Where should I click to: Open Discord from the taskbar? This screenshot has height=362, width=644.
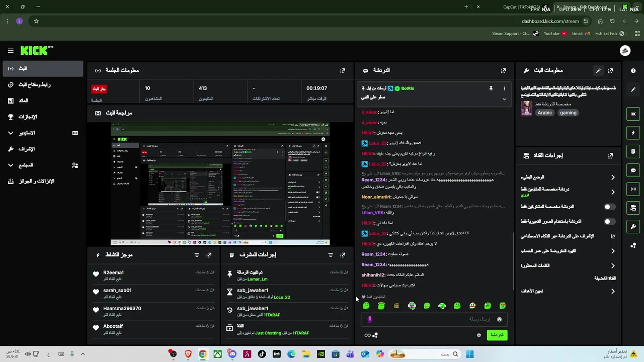(232, 354)
